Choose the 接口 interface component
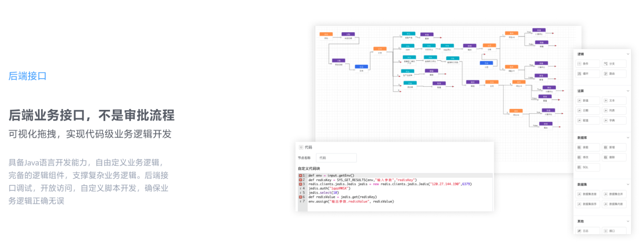Image resolution: width=644 pixels, height=243 pixels. click(614, 230)
